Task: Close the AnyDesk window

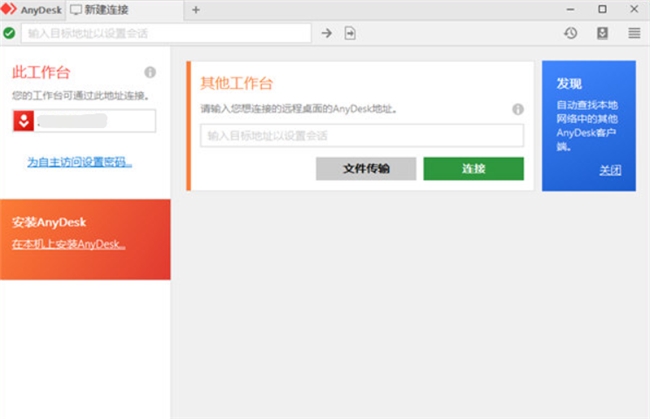Action: [x=634, y=9]
